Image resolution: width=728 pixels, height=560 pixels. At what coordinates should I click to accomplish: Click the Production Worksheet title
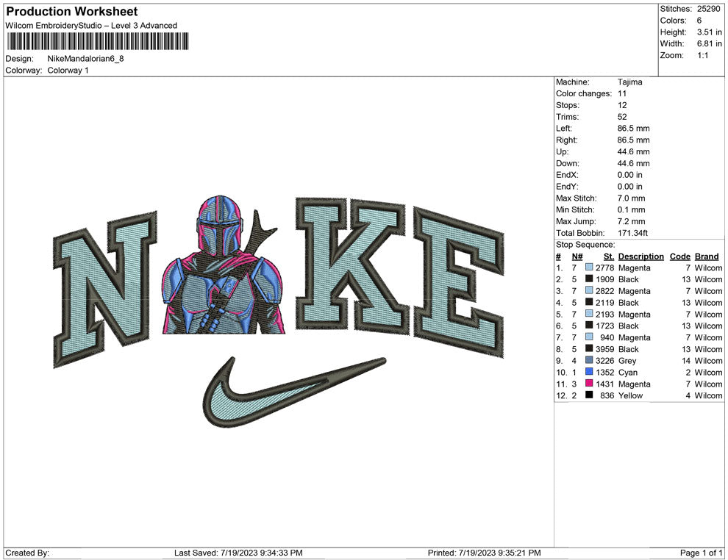click(71, 12)
